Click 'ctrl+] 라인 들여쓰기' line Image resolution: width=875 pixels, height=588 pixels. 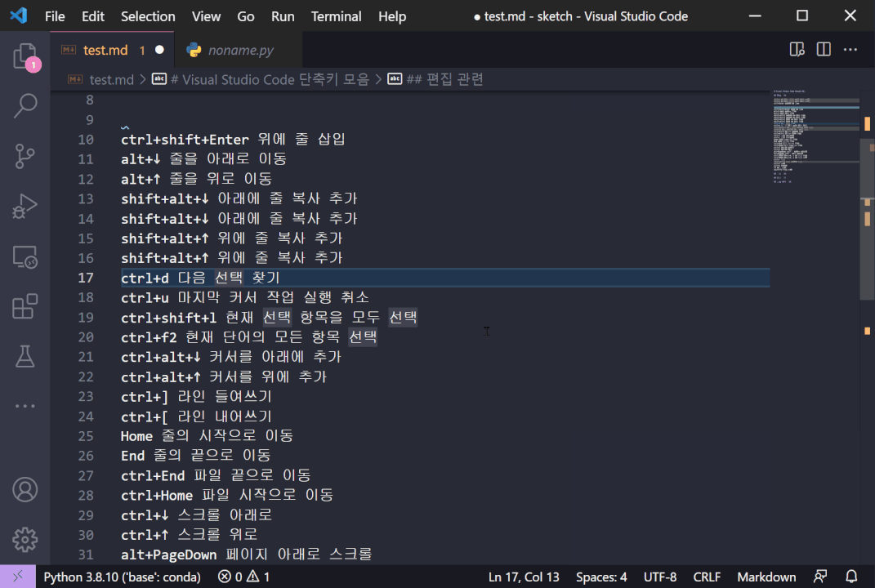[196, 397]
